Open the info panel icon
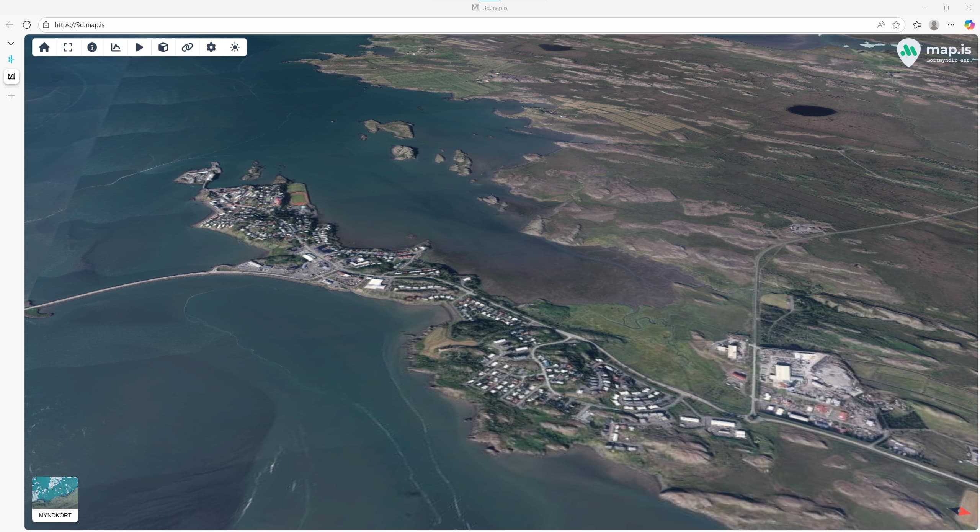Viewport: 980px width, 532px height. 92,47
